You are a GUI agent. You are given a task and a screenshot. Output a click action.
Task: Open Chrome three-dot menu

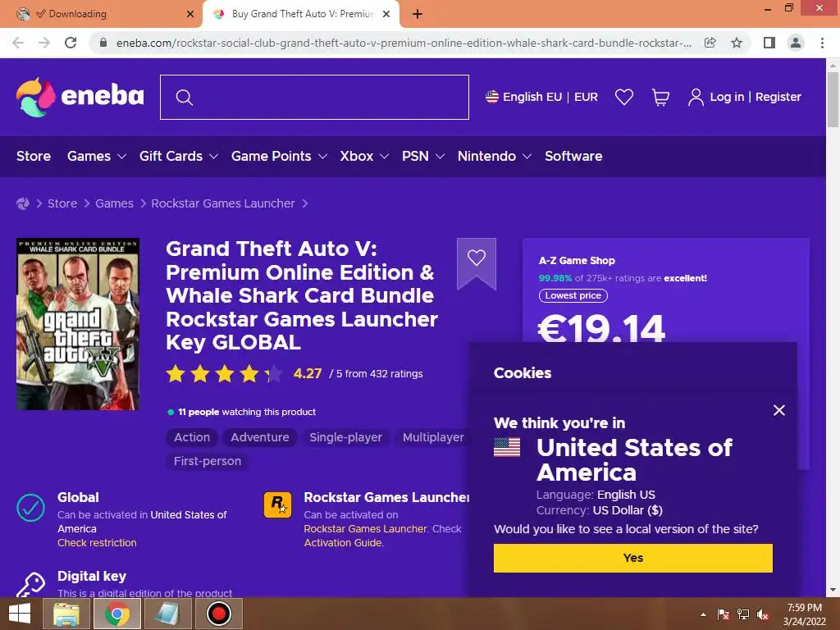coord(822,43)
